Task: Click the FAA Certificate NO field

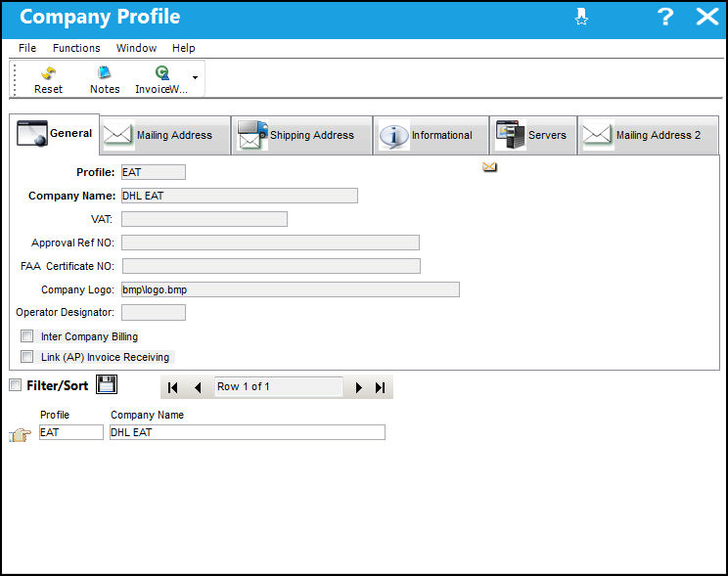Action: (x=271, y=266)
